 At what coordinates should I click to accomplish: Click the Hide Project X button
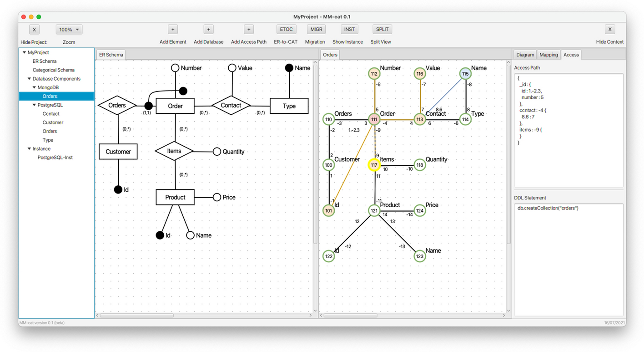34,30
